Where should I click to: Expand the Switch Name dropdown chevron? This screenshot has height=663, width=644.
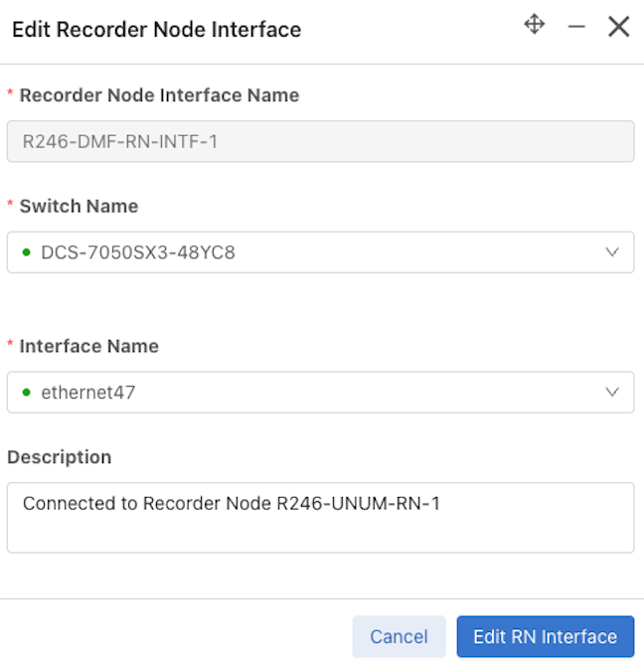[612, 252]
